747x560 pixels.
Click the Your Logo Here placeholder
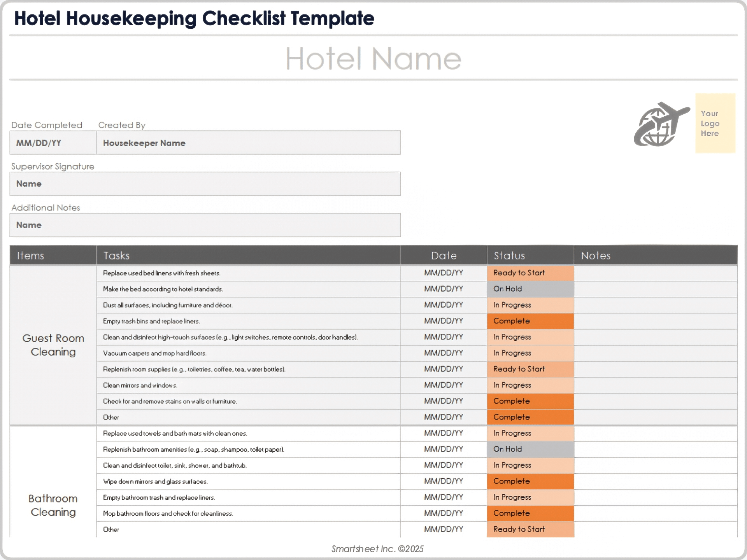pyautogui.click(x=715, y=123)
